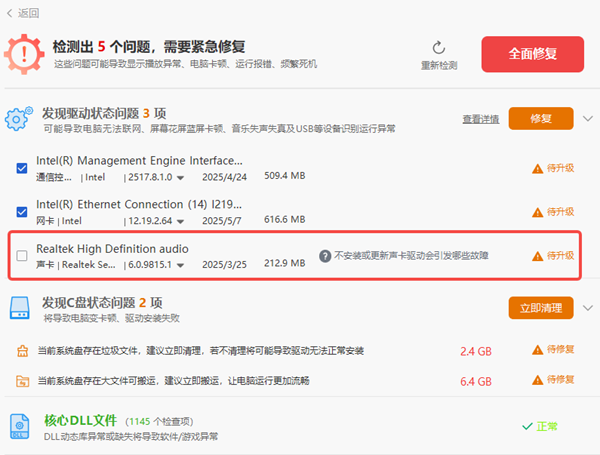Screen dimensions: 600x455
Task: Open version dropdown 12.19.2.64 for Intel Ethernet
Action: pyautogui.click(x=180, y=221)
